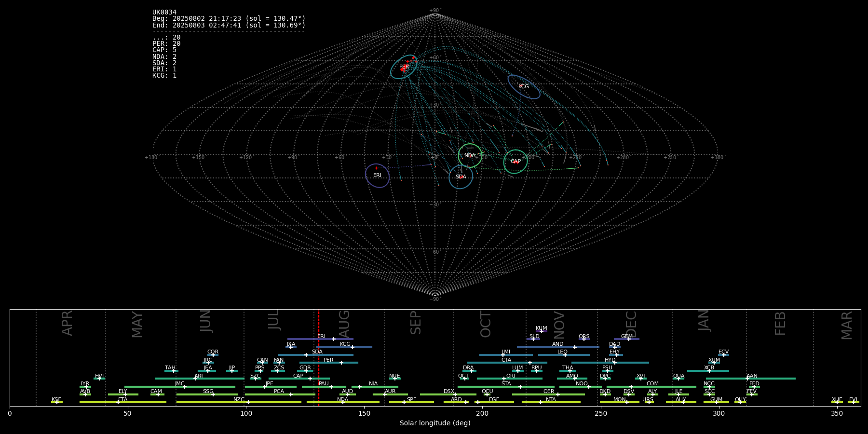This screenshot has height=434, width=868.
Task: Click the ARI shower bar in timeline
Action: (200, 379)
